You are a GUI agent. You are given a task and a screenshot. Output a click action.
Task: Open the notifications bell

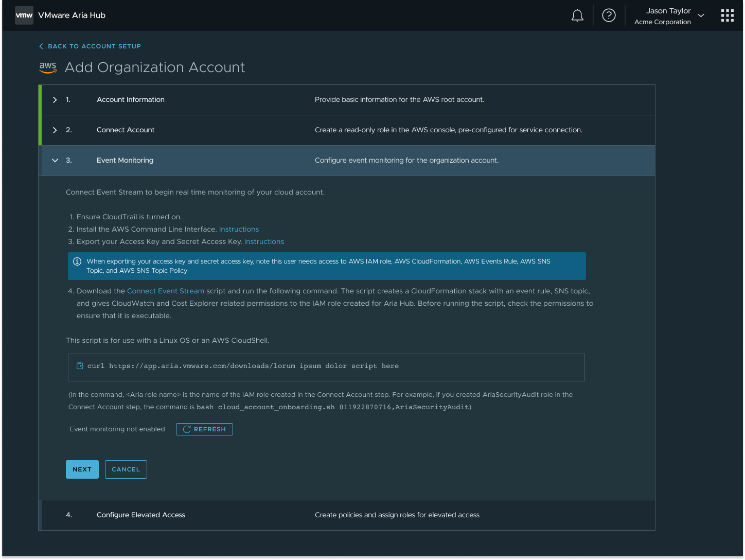(x=577, y=15)
